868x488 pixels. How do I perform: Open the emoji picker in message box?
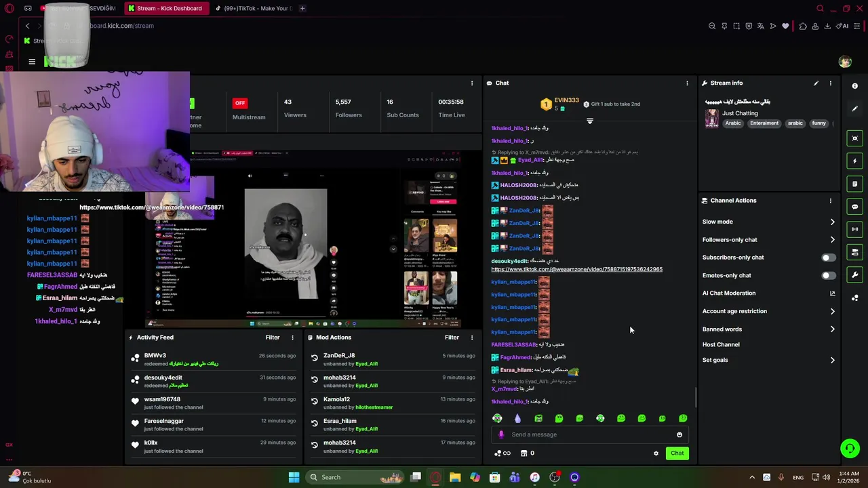679,435
